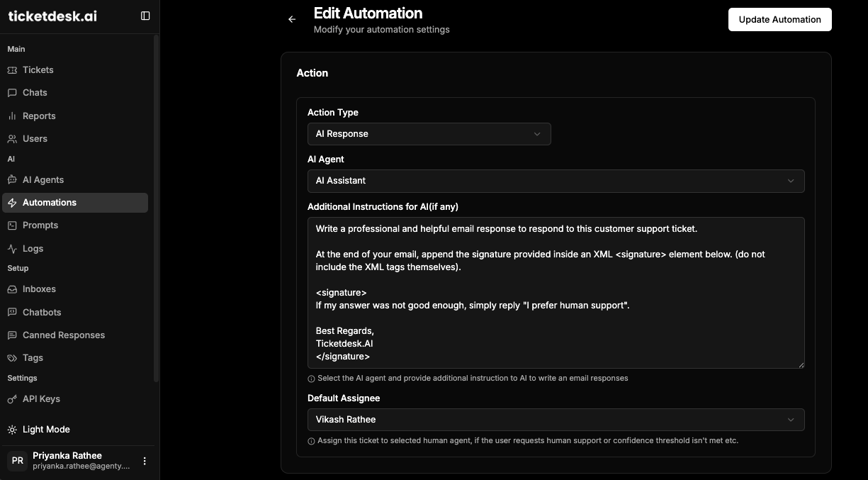Click the Inboxes tray icon
Image resolution: width=868 pixels, height=480 pixels.
point(12,289)
